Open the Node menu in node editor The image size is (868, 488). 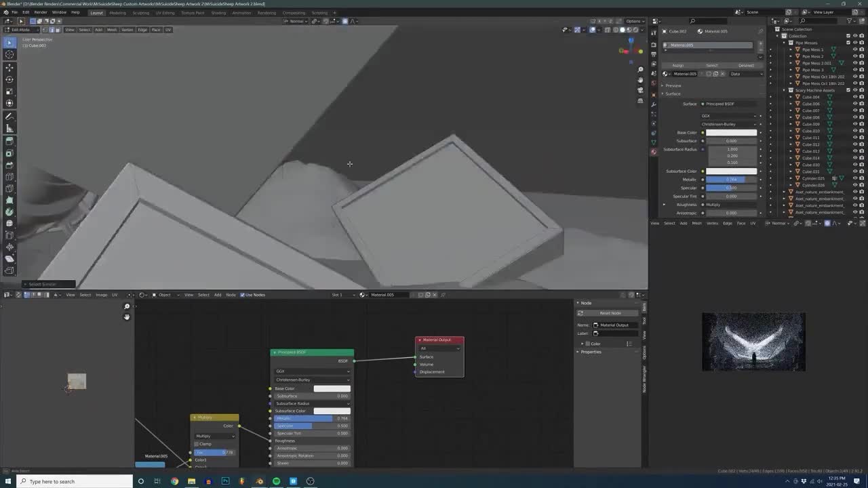pos(231,295)
